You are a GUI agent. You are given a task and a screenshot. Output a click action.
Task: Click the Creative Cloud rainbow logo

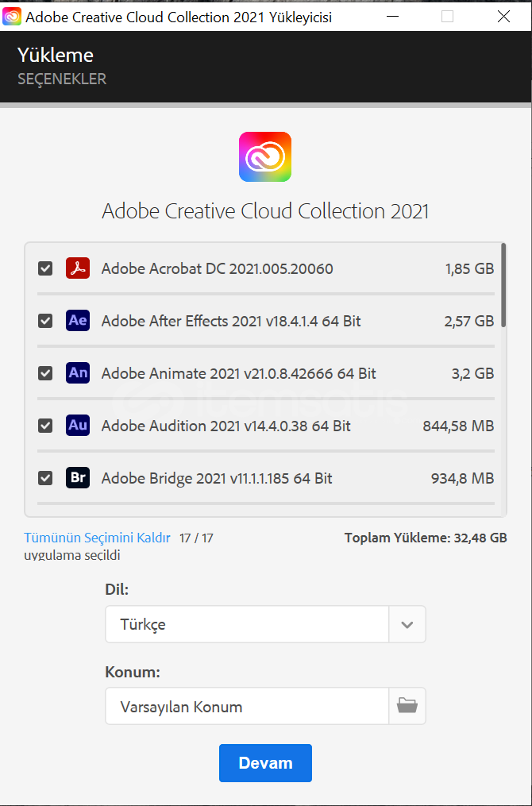[265, 157]
